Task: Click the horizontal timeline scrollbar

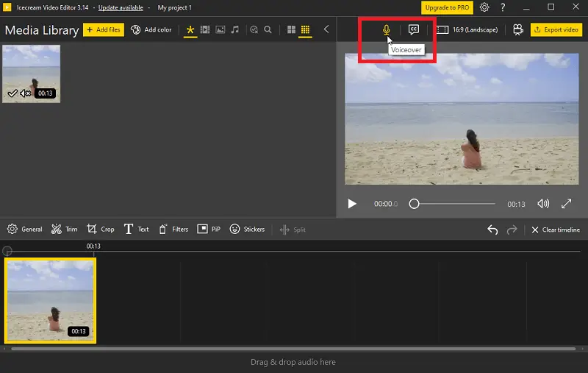Action: [x=293, y=349]
